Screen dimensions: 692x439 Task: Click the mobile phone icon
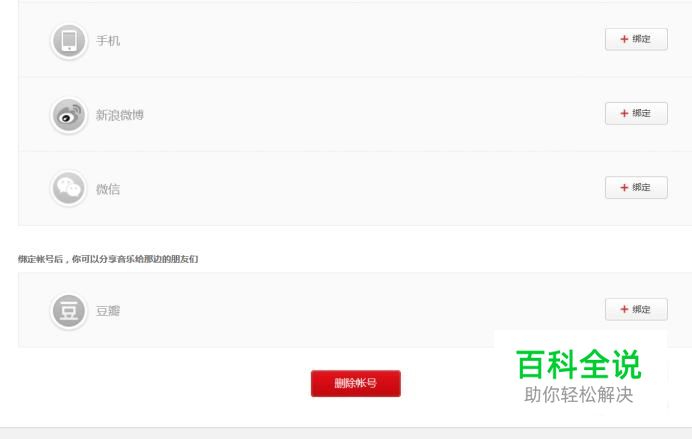pyautogui.click(x=69, y=41)
